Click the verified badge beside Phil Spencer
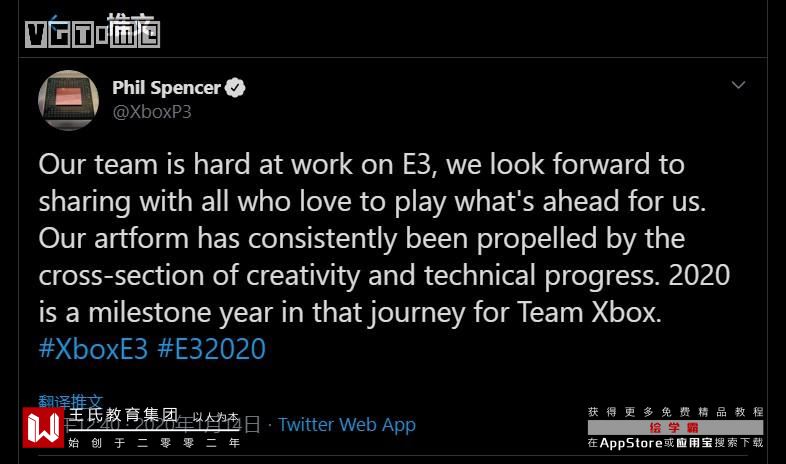Image resolution: width=786 pixels, height=464 pixels. pyautogui.click(x=235, y=88)
